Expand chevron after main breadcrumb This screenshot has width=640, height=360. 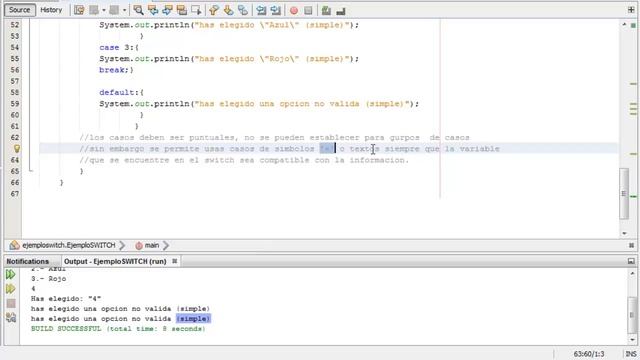[166, 245]
